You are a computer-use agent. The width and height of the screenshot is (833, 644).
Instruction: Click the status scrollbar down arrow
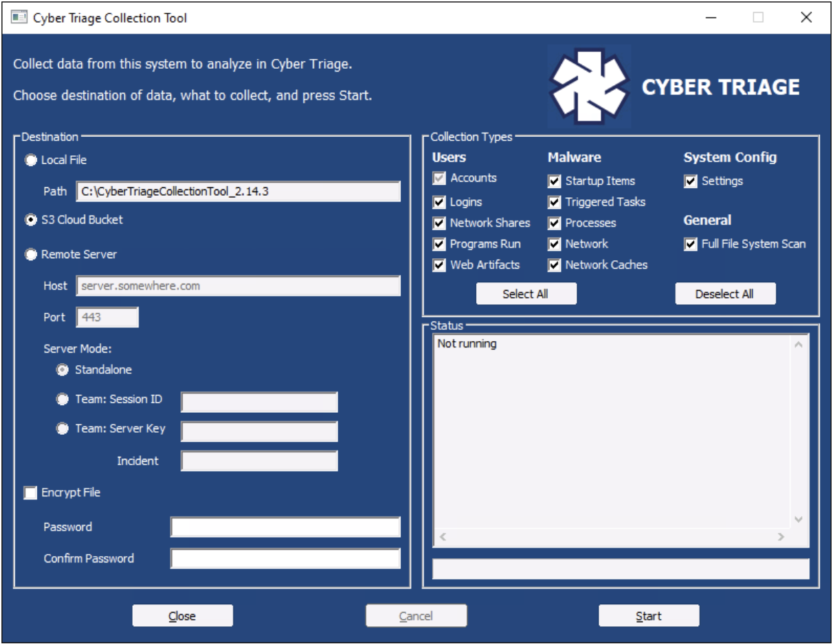click(798, 519)
